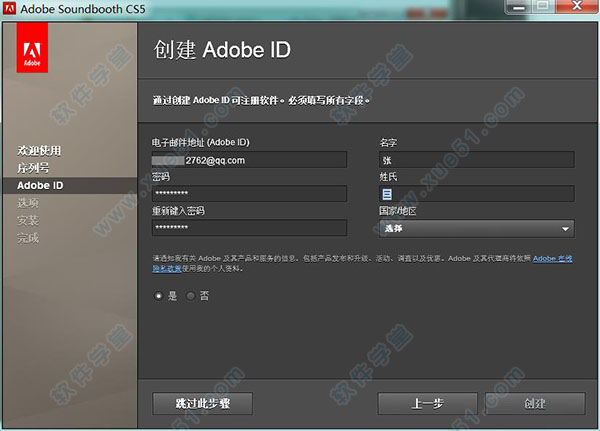
Task: Open the Adobe online privacy policy link
Action: 552,259
